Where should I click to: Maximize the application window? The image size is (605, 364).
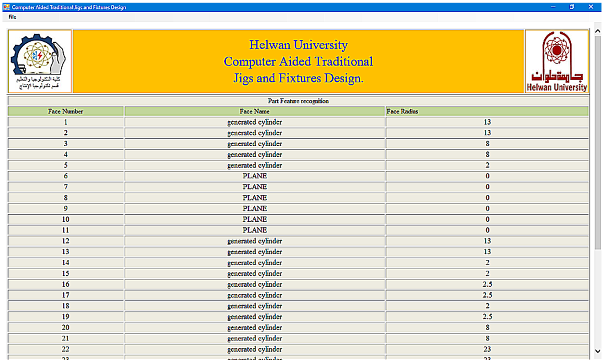pyautogui.click(x=572, y=7)
